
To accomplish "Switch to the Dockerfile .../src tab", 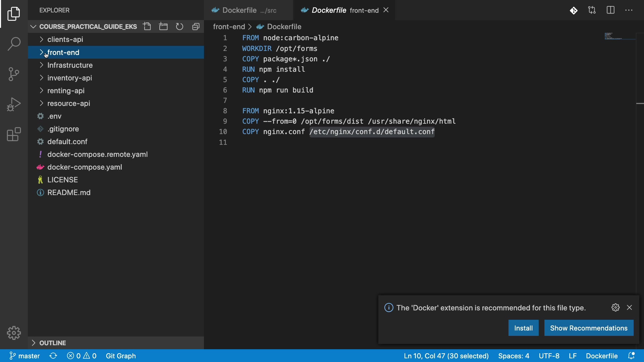I will click(249, 10).
